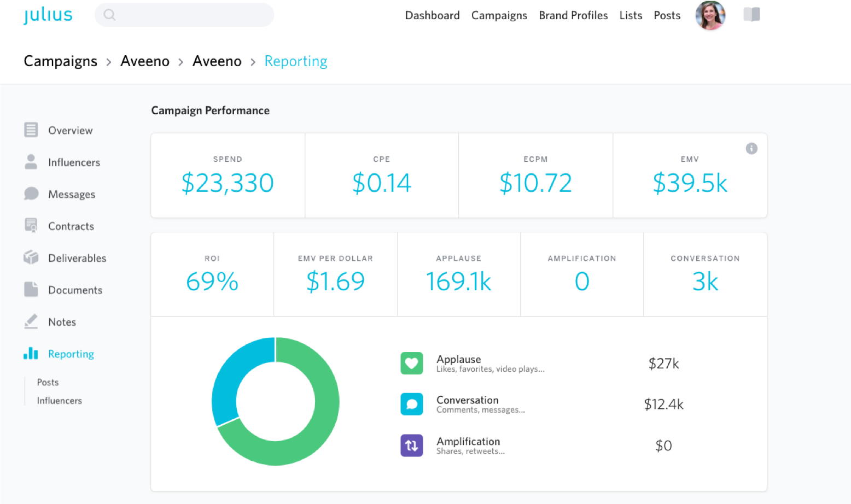Click the green Applause heart icon
Viewport: 851px width, 504px height.
click(x=411, y=364)
